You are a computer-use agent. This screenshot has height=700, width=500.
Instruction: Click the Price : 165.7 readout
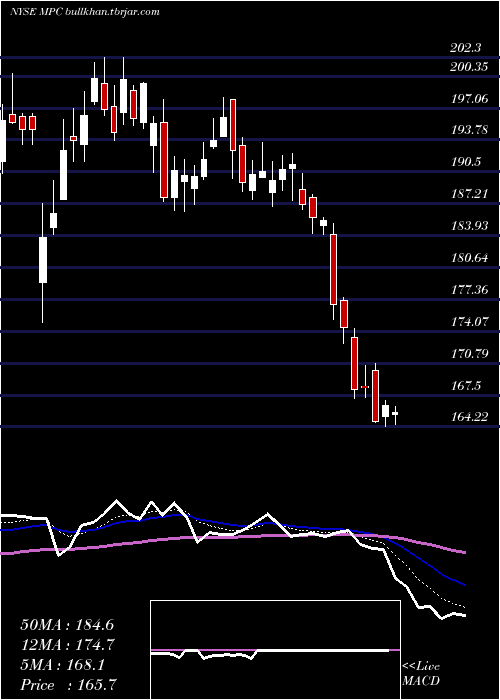coord(71,685)
